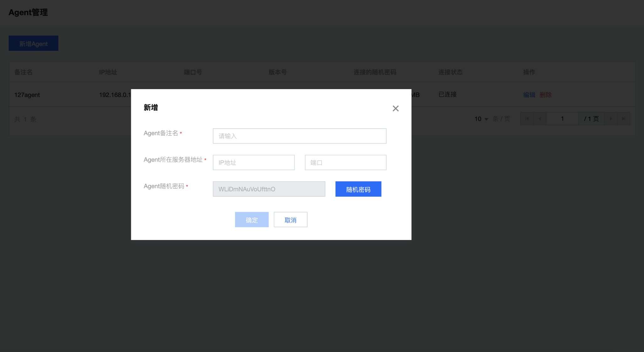
Task: Focus the IP地址 input field
Action: [254, 163]
